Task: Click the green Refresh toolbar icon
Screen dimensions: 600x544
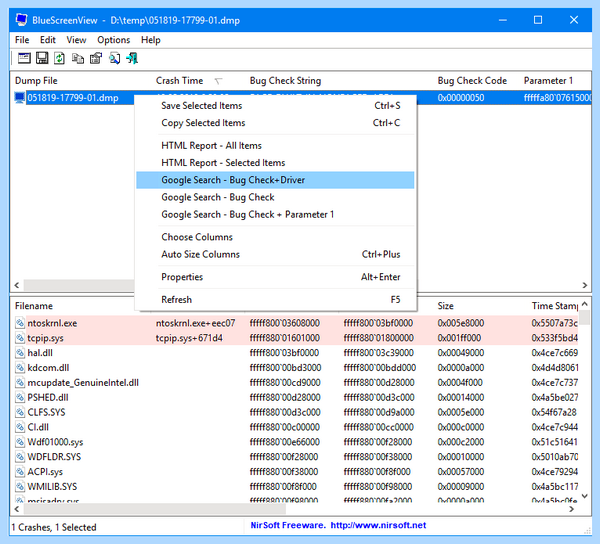Action: [59, 58]
